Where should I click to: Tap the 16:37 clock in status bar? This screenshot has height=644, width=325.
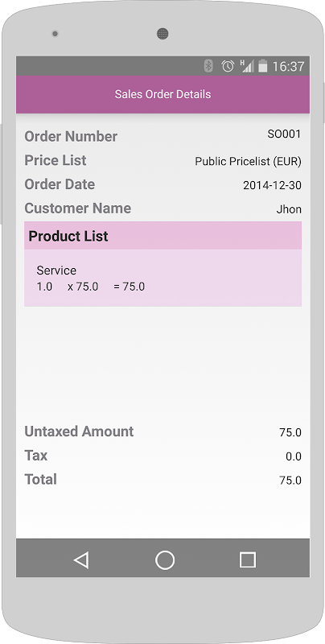(289, 66)
